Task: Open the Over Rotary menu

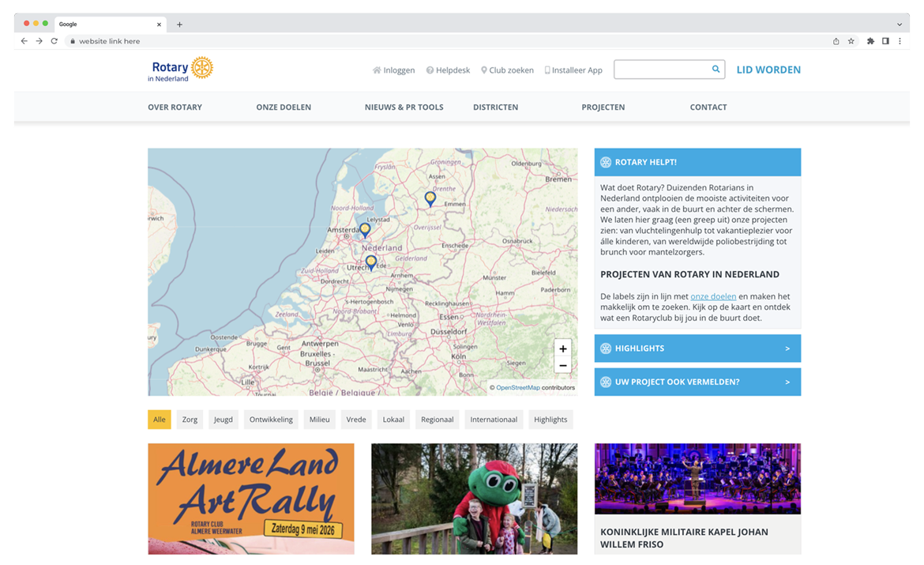Action: 175,107
